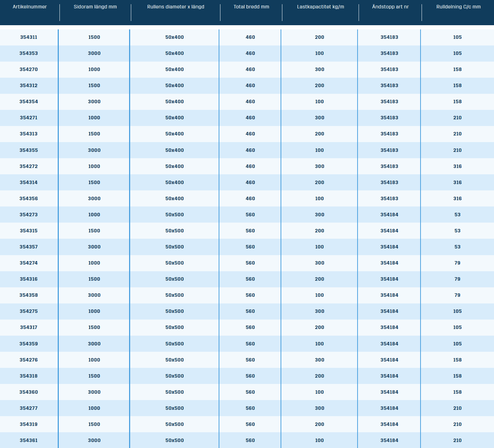Screen dimensions: 494x448
Task: Click roller size 50x400 in row 354354
Action: (175, 101)
